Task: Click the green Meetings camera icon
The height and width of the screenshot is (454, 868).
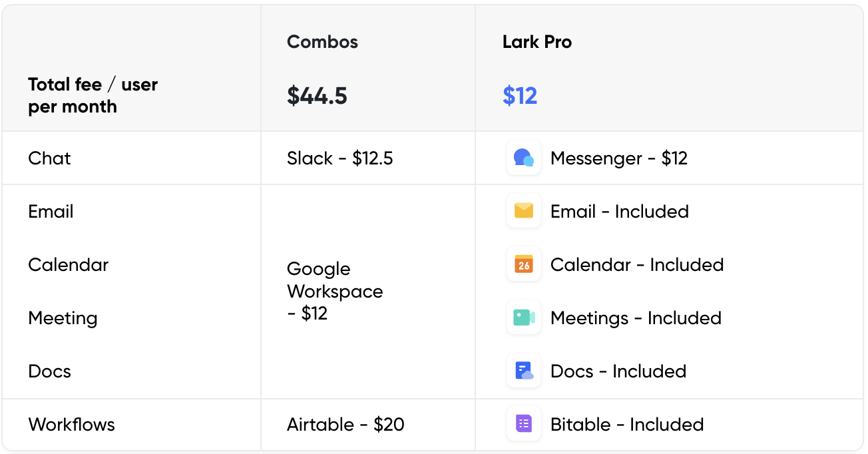Action: click(524, 318)
